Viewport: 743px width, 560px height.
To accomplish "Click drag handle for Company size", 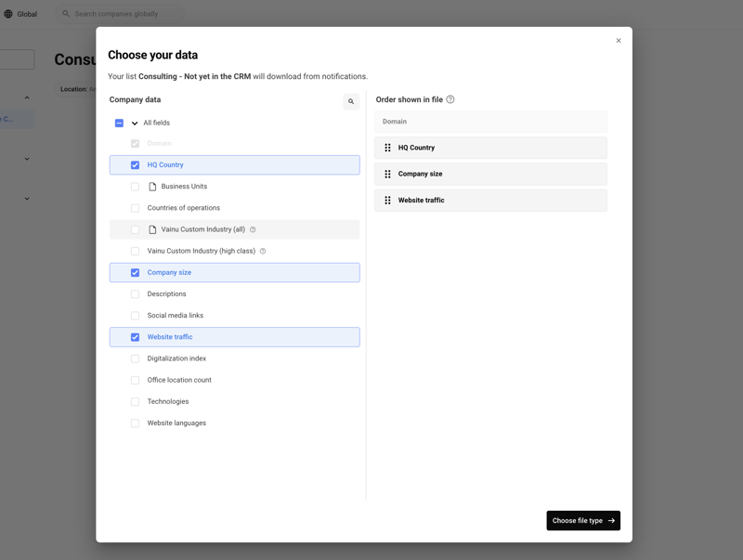I will click(387, 174).
